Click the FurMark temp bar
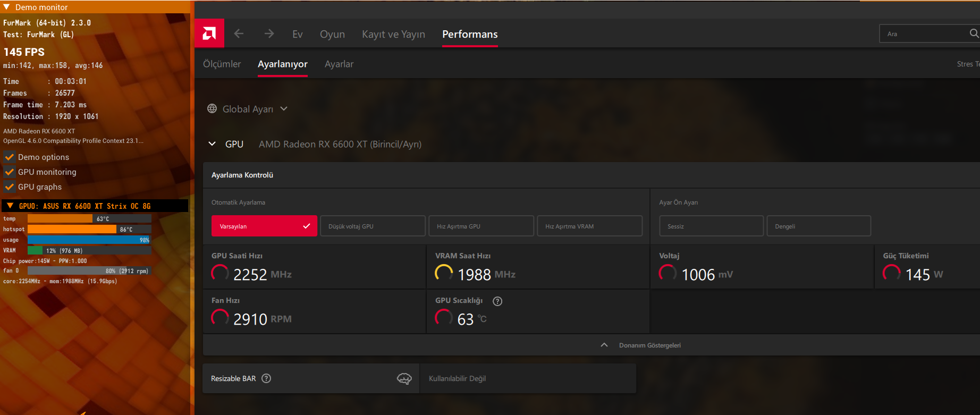This screenshot has height=415, width=980. 89,218
